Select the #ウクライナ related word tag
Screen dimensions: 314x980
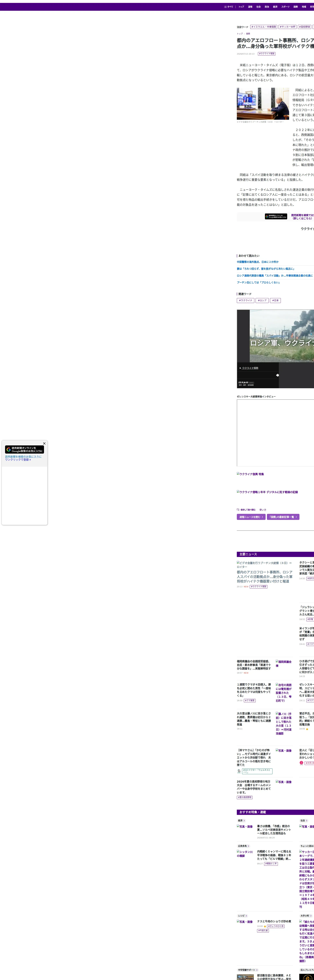[245, 301]
